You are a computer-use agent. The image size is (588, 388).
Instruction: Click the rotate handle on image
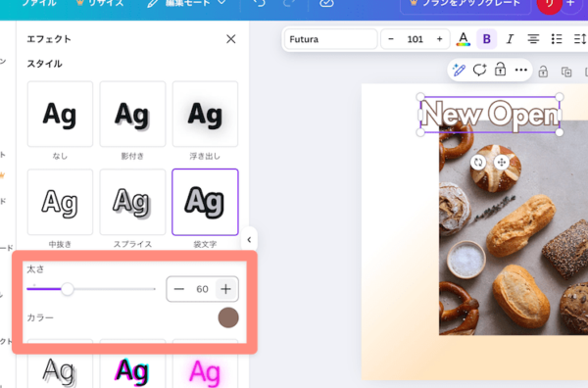click(x=478, y=163)
